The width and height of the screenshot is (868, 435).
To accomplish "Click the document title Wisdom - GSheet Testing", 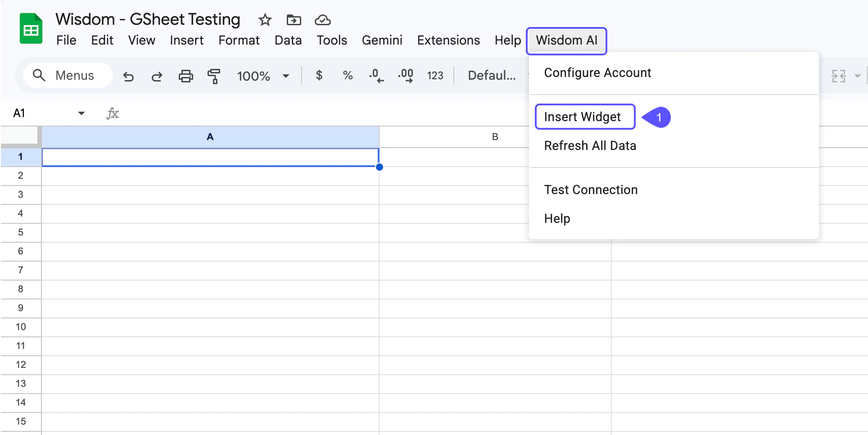I will (148, 19).
